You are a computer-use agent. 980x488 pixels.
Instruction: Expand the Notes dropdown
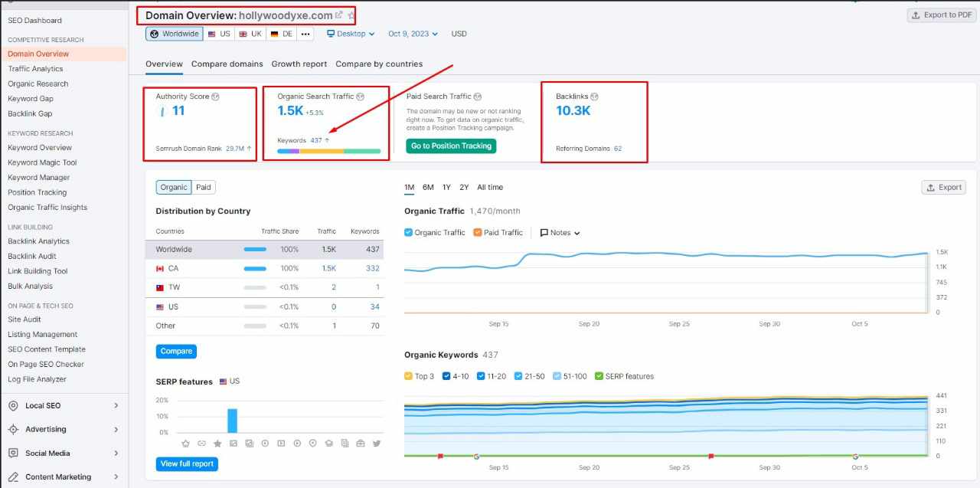point(560,232)
